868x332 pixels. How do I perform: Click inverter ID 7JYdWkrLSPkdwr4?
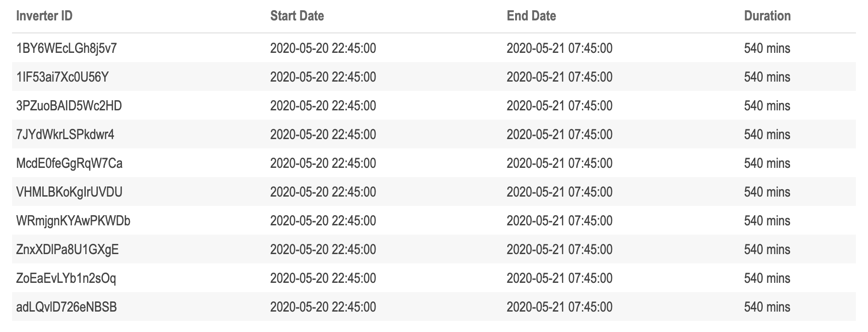tap(65, 134)
